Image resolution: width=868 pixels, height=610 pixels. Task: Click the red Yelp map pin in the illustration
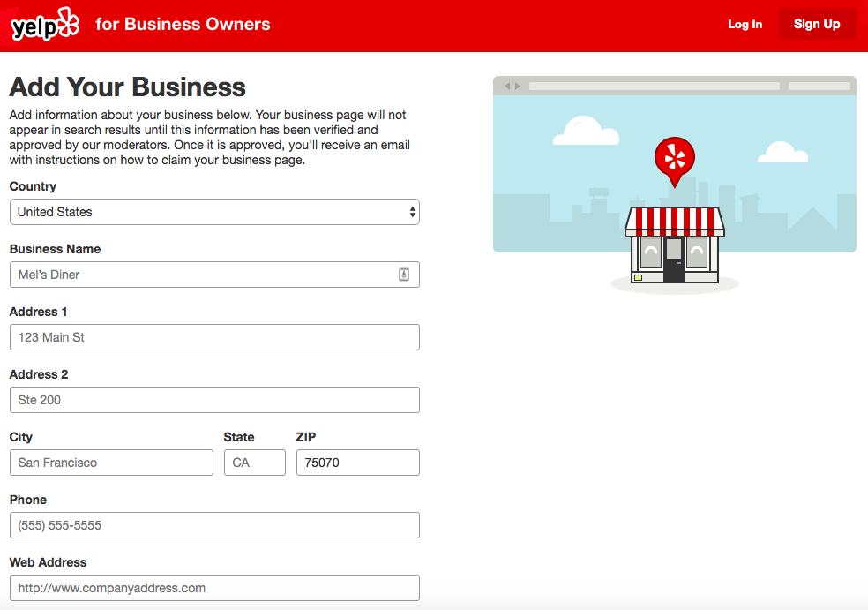coord(674,159)
